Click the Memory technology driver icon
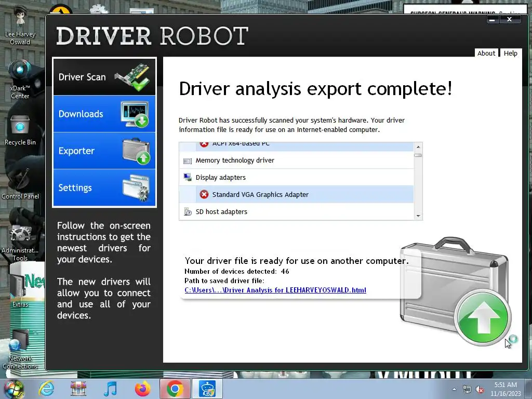Viewport: 532px width, 399px height. tap(187, 161)
